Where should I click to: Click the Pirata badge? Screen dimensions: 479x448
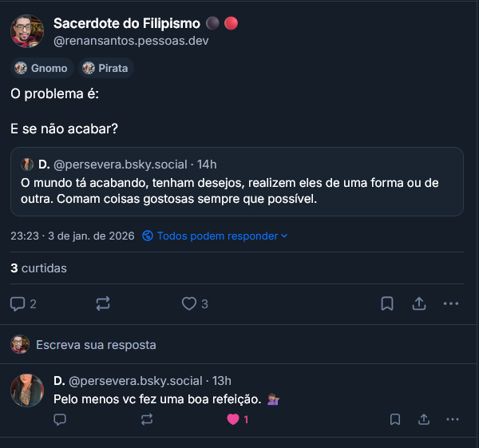[x=105, y=68]
